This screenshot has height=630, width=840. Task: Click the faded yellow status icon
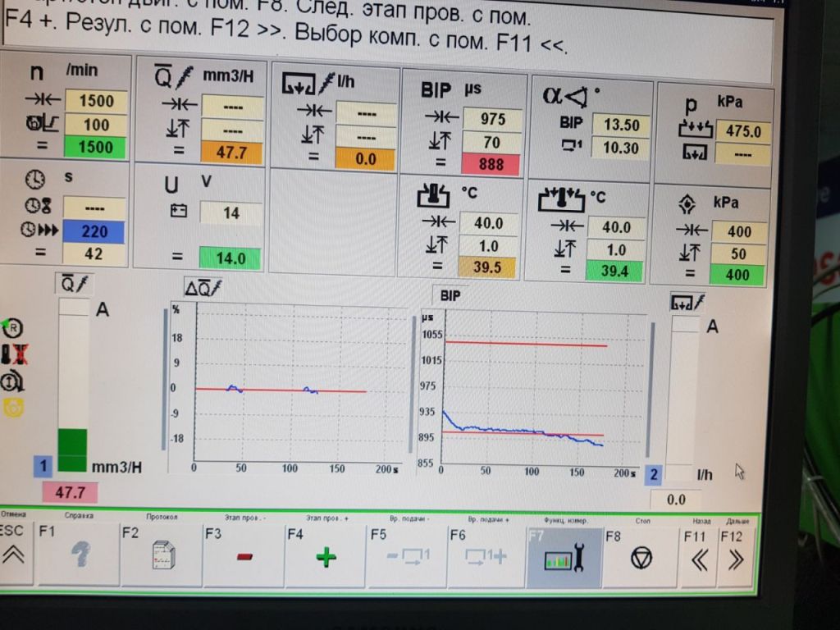pos(13,408)
